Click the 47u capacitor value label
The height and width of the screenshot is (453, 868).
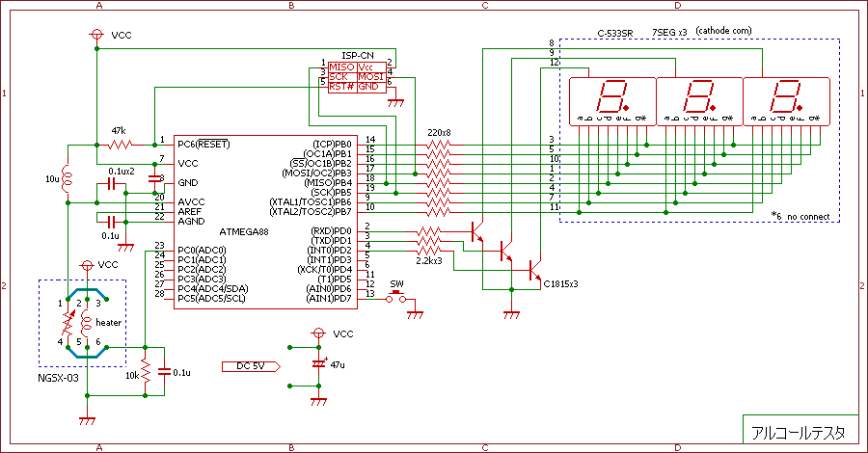point(338,365)
